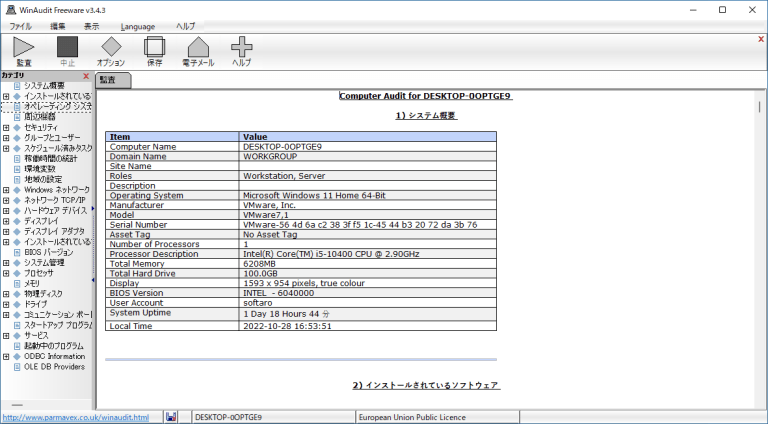This screenshot has height=424, width=768.
Task: Click the VMware, Inc. manufacturer cell
Action: [x=367, y=205]
